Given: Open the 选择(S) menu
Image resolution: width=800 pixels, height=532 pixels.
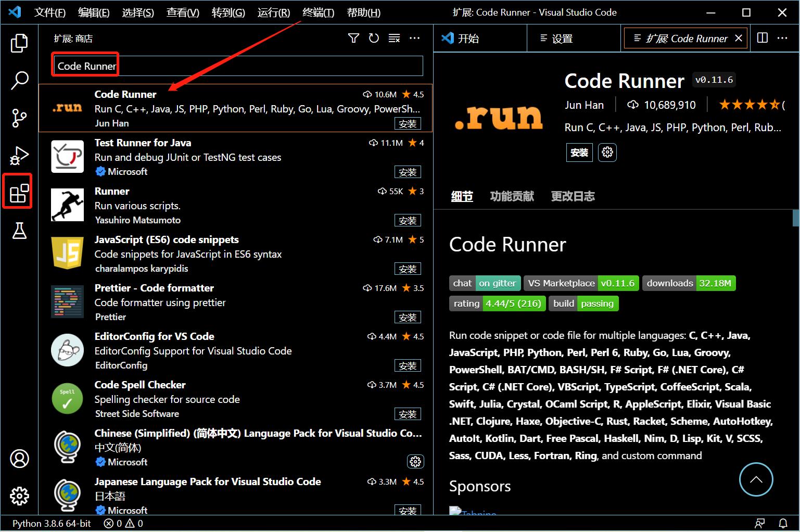Looking at the screenshot, I should (138, 12).
